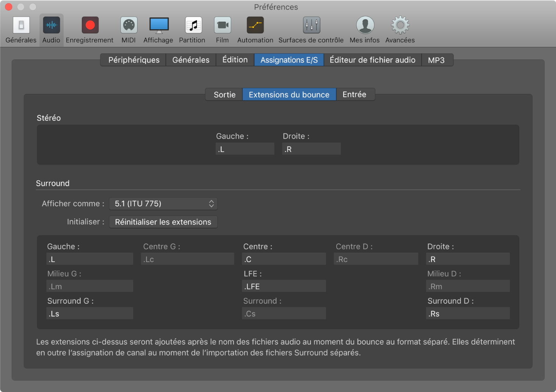
Task: Open the Partition score preferences
Action: (192, 30)
